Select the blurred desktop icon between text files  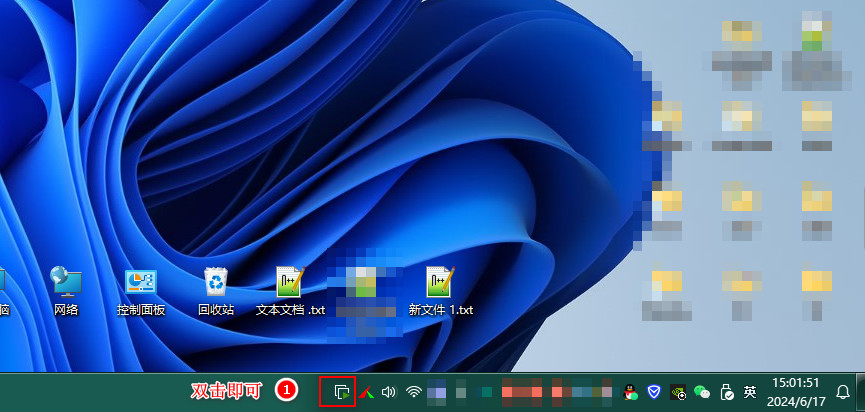click(x=365, y=291)
